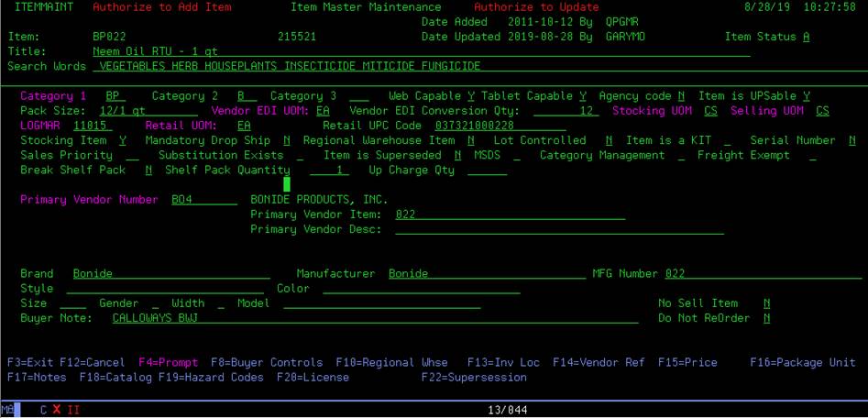The height and width of the screenshot is (418, 868).
Task: Select the F4=Prompt function key
Action: click(168, 362)
